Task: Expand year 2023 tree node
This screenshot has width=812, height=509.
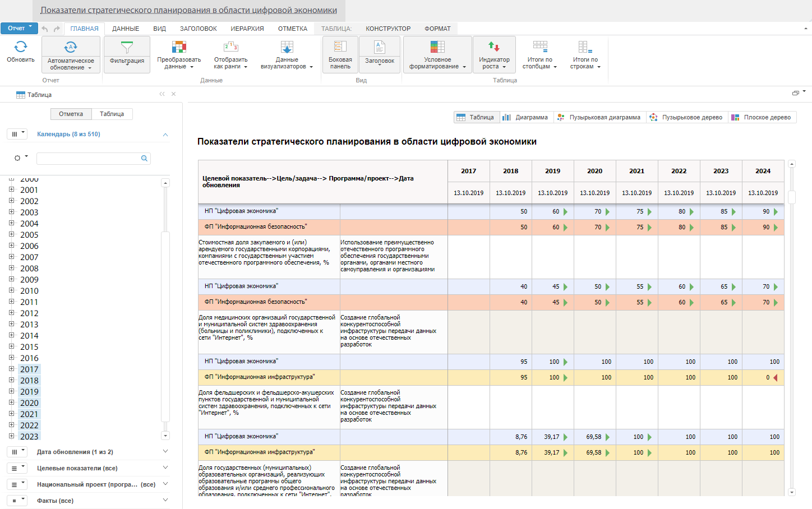Action: coord(11,436)
